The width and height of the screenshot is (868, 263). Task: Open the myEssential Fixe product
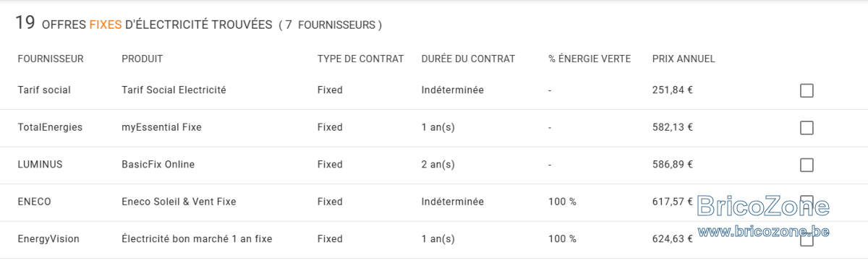pos(161,127)
